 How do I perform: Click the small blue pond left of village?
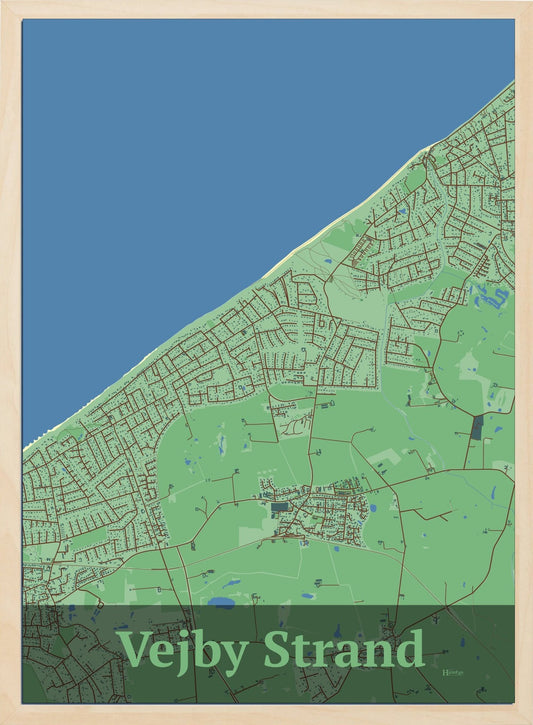187,461
